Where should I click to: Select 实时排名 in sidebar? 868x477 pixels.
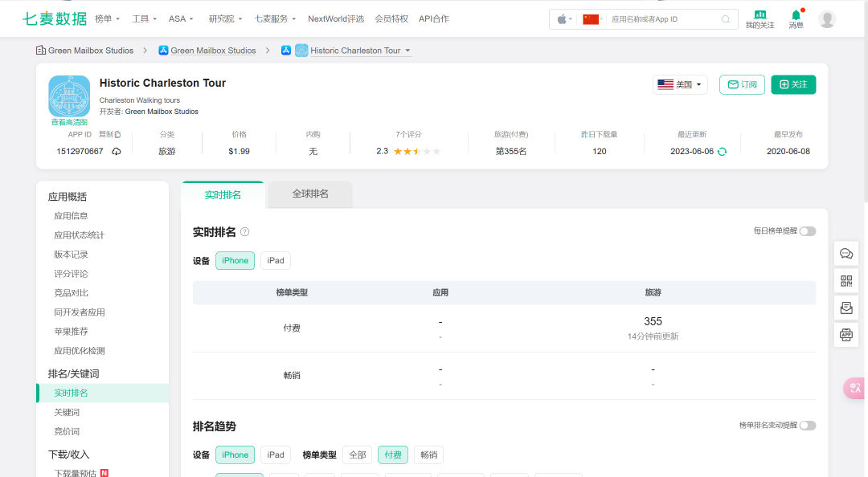pos(103,393)
